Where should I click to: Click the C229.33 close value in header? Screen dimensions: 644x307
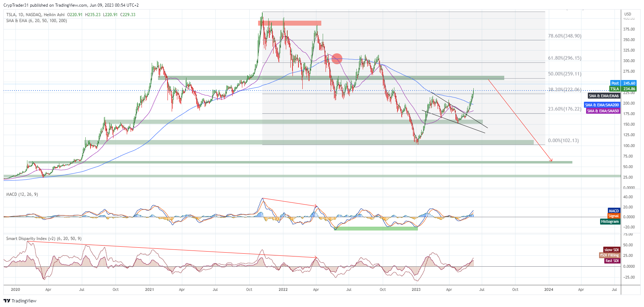point(128,15)
